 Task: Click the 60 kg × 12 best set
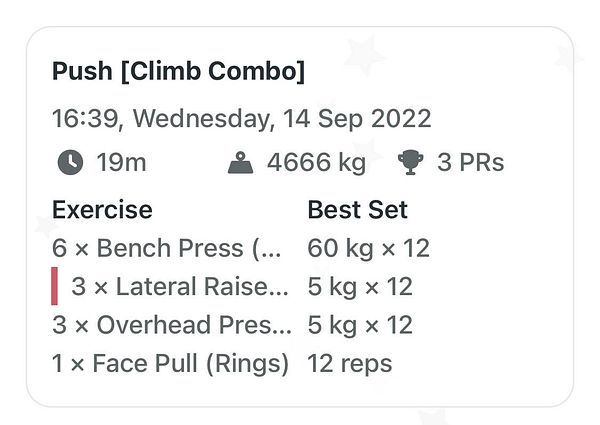click(368, 248)
